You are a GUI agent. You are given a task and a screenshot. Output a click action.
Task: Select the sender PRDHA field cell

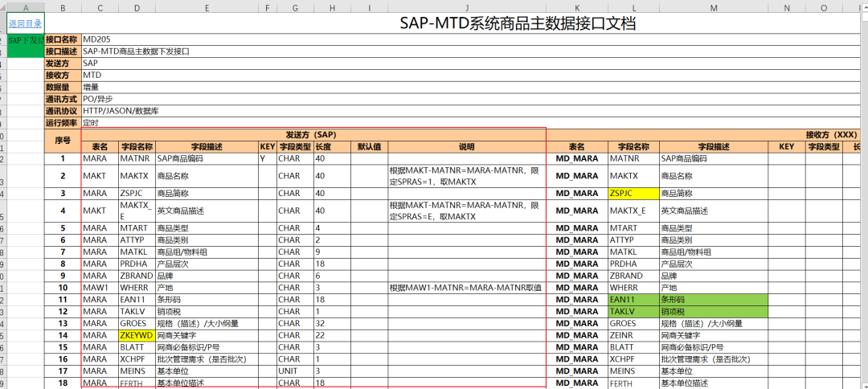(x=137, y=264)
